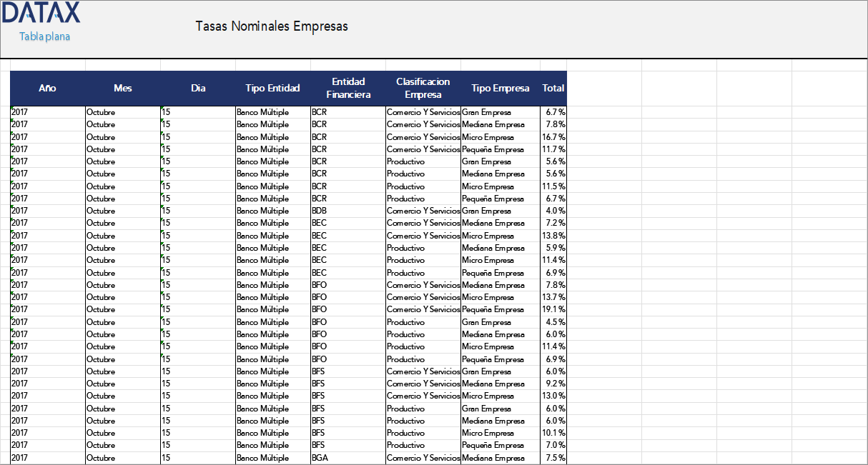Click the BDB entity cell

click(348, 211)
